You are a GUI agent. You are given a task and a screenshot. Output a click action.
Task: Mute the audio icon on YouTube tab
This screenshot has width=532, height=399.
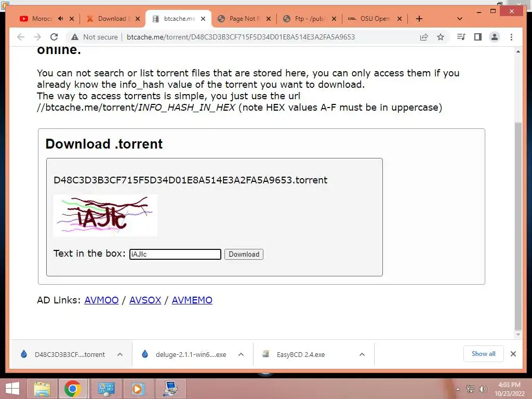pos(60,19)
